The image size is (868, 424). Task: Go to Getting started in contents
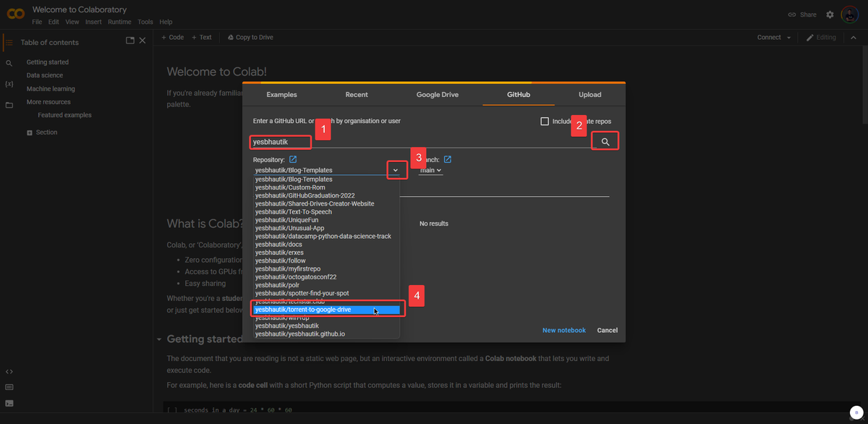tap(48, 62)
